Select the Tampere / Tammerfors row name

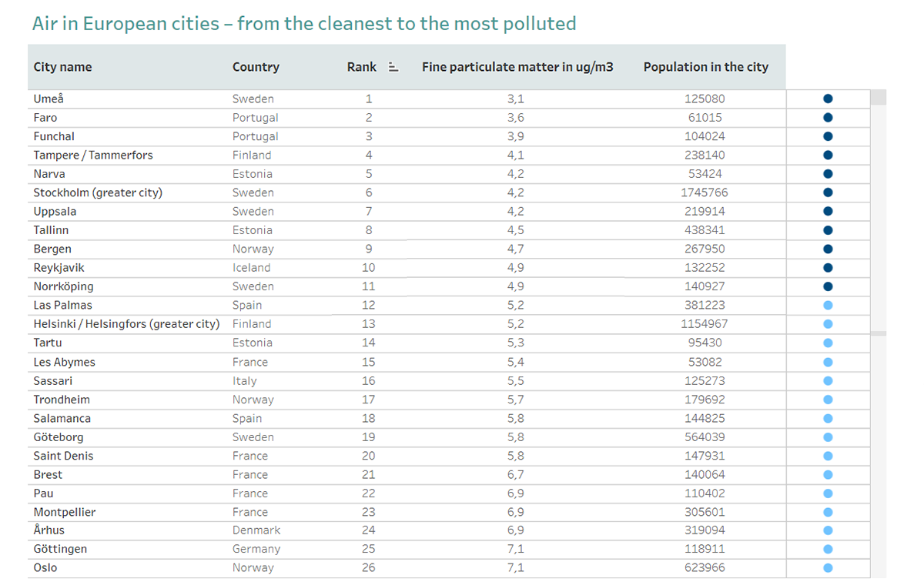pos(93,155)
